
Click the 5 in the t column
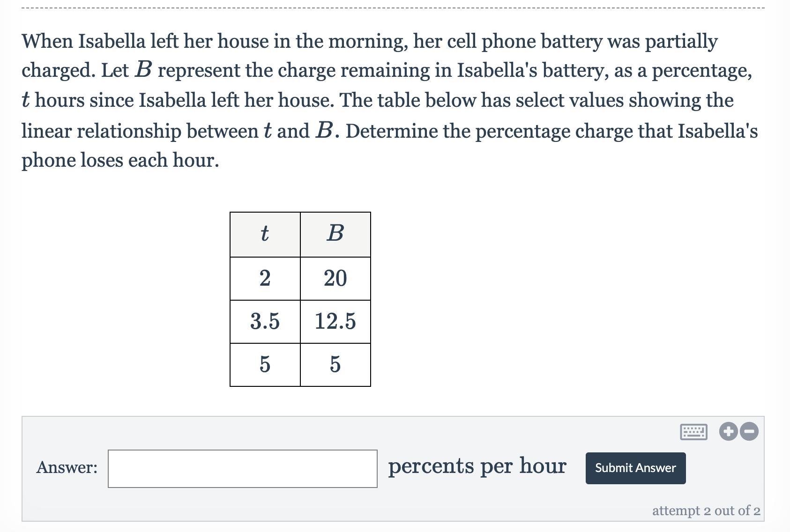point(265,364)
